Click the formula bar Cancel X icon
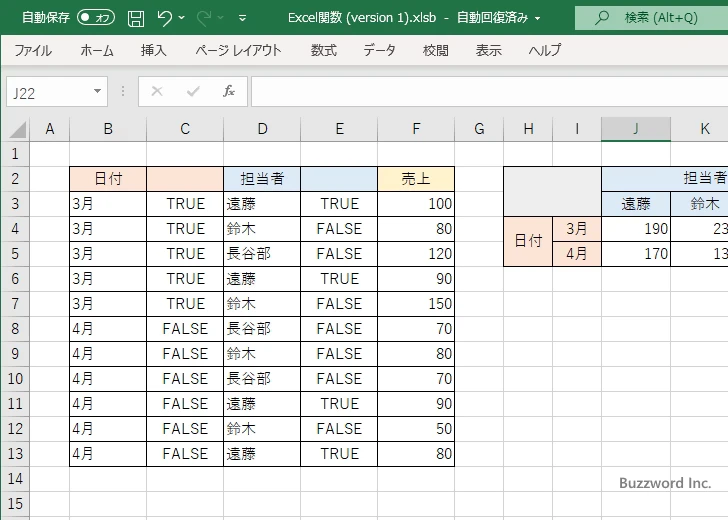This screenshot has width=728, height=520. (157, 91)
